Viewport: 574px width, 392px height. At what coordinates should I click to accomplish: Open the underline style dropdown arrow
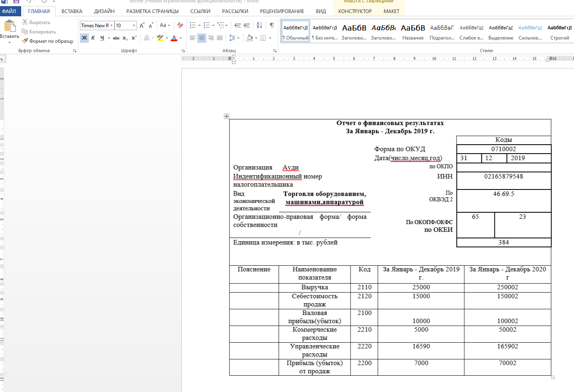point(109,38)
